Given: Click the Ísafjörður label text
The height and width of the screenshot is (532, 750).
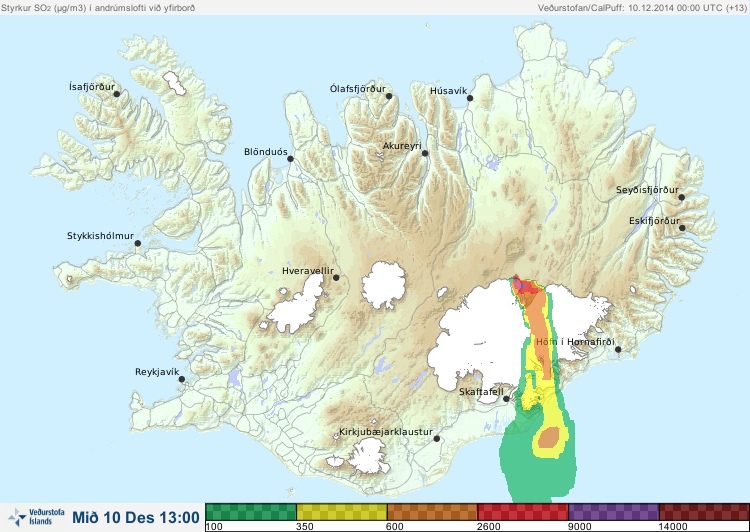Looking at the screenshot, I should point(92,87).
